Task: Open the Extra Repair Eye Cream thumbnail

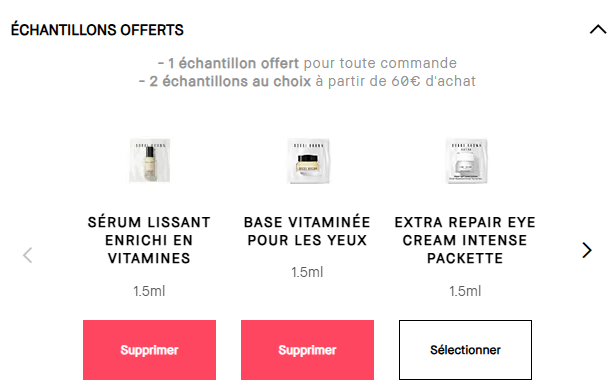Action: pos(466,160)
